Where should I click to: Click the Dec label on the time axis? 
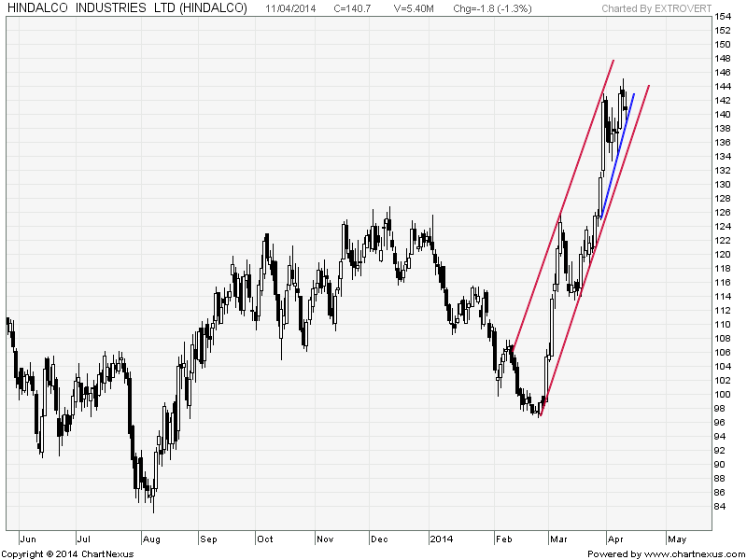click(381, 539)
